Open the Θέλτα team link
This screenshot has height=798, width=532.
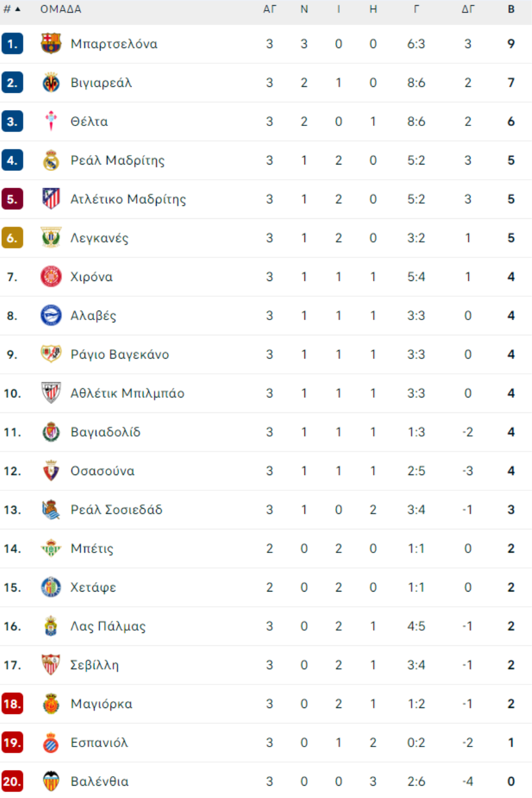tap(89, 122)
